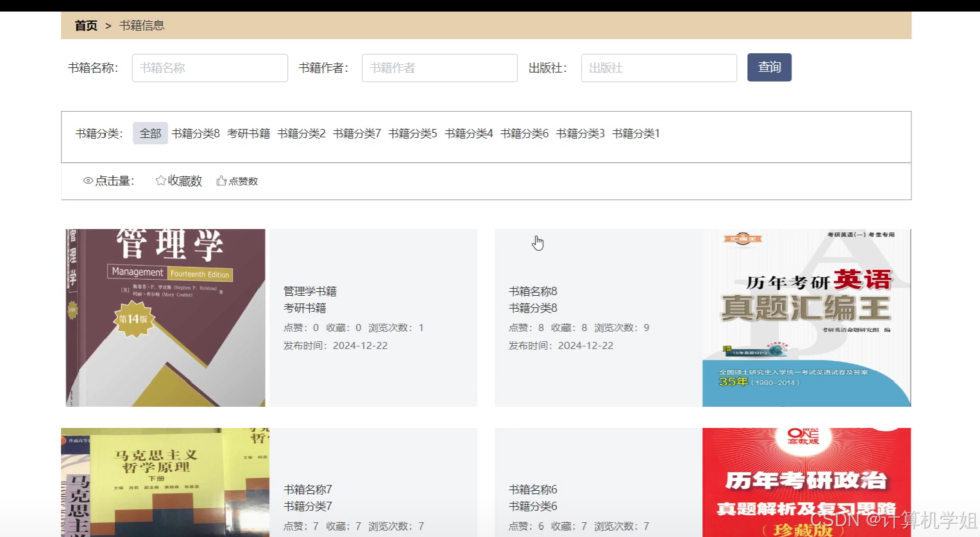Click 浏览次数 9 in 书籍名称8 card
The width and height of the screenshot is (980, 537).
(x=621, y=328)
